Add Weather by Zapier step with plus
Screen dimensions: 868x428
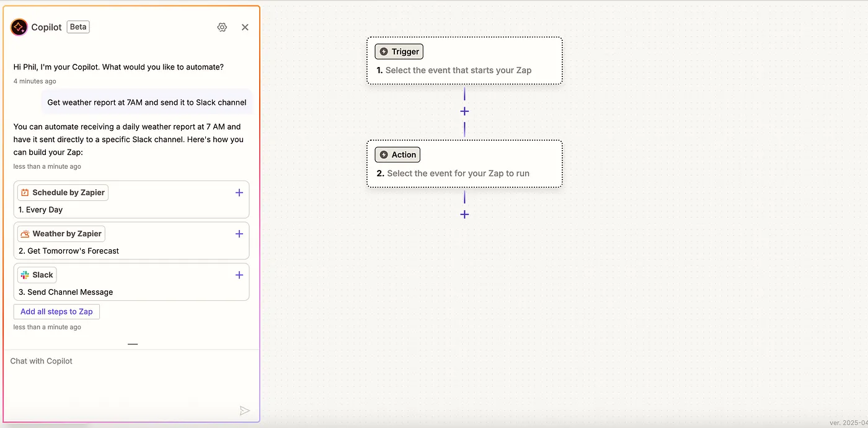239,234
